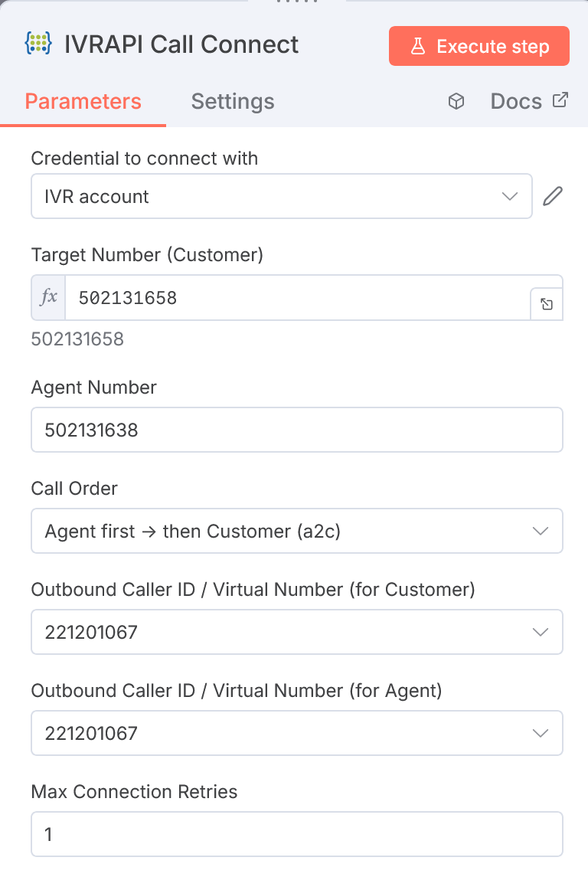Image resolution: width=588 pixels, height=890 pixels.
Task: Click the fx expression icon for Target Number
Action: coord(47,297)
